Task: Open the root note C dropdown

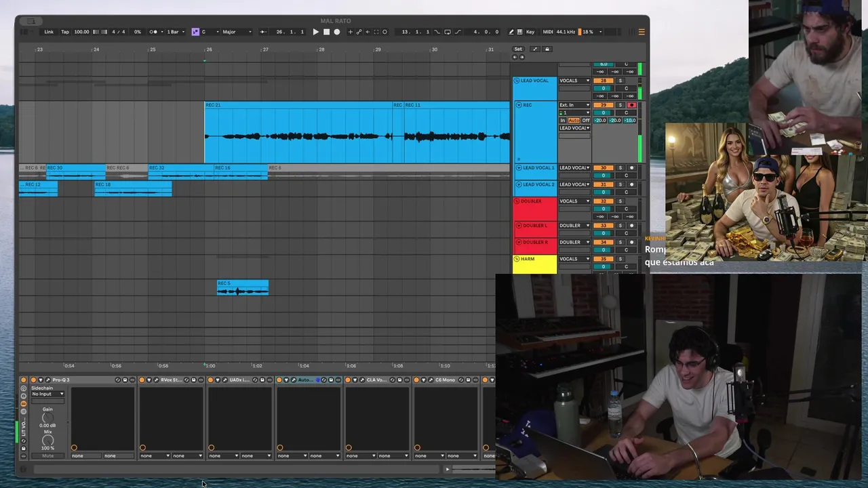Action: [209, 32]
